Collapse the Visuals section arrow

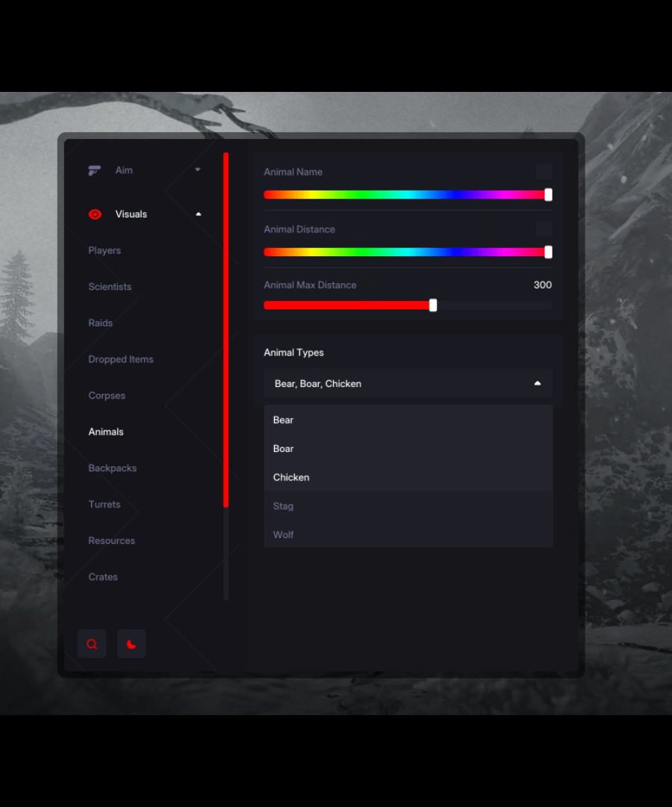click(198, 214)
